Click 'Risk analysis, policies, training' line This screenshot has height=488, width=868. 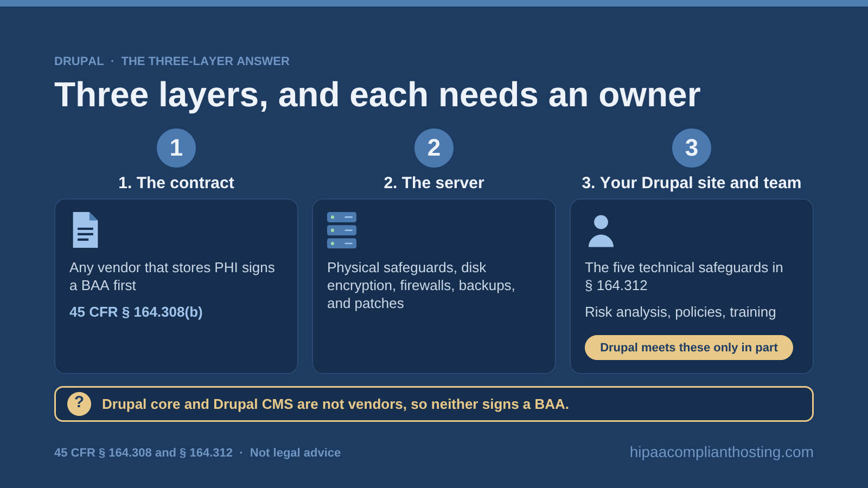coord(680,312)
